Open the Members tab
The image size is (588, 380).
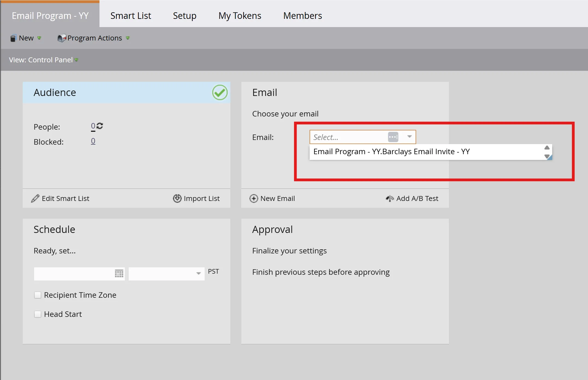pos(303,16)
